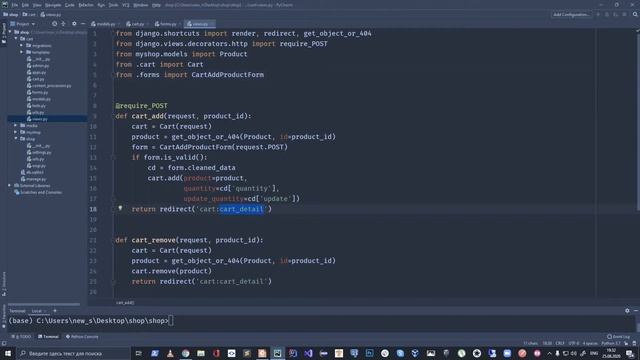
Task: Click the Project tool window stripe button
Action: (x=4, y=33)
